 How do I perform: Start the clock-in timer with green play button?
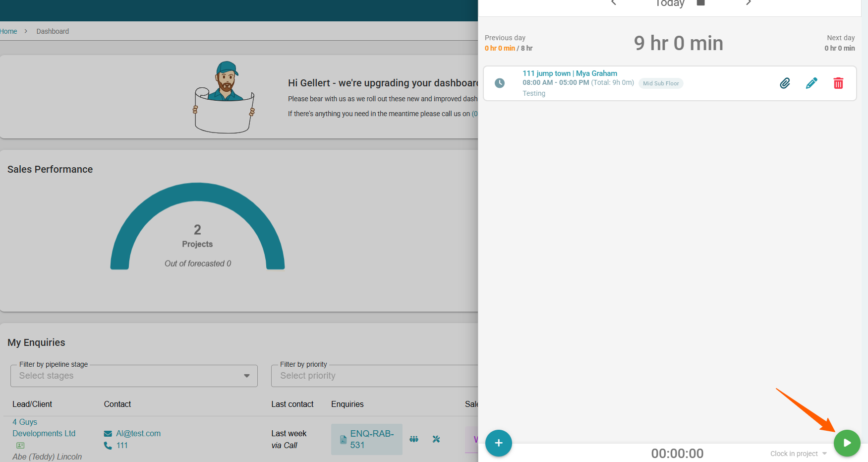(847, 443)
